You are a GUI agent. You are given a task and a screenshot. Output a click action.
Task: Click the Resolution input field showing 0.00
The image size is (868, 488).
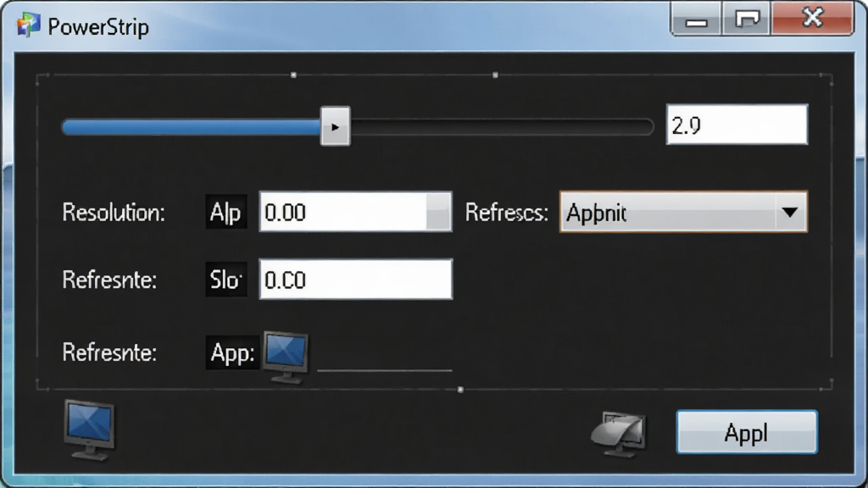355,212
